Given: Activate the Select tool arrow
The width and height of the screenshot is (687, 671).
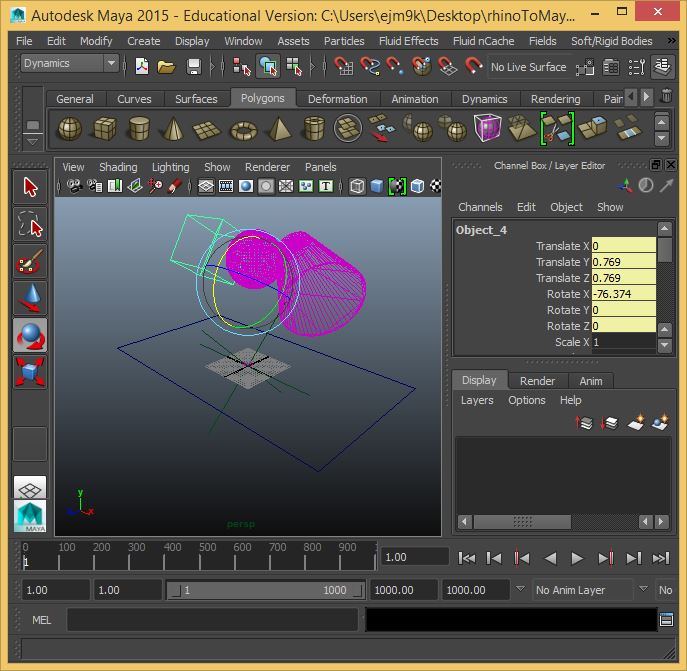Looking at the screenshot, I should [x=30, y=188].
